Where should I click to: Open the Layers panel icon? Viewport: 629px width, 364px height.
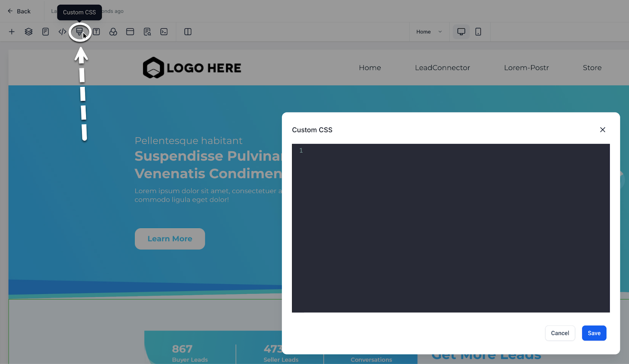click(29, 32)
